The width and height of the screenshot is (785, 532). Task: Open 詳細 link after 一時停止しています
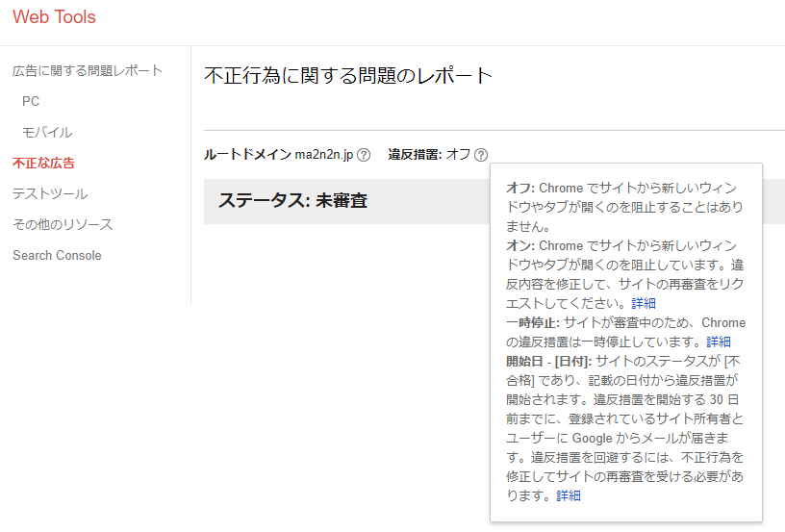coord(719,342)
